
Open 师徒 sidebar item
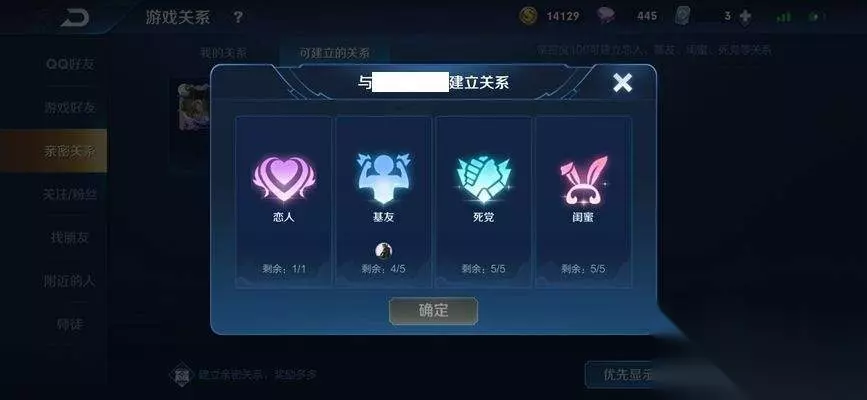tap(70, 324)
